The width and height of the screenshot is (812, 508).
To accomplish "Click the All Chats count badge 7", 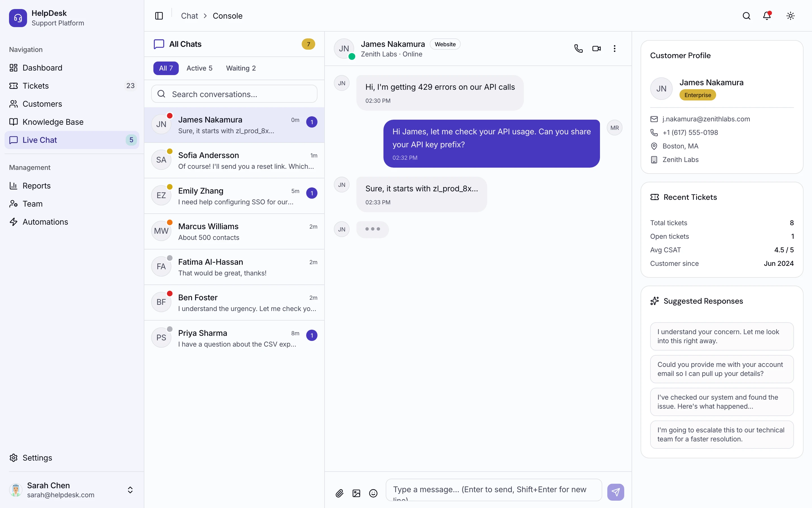I will pyautogui.click(x=308, y=44).
